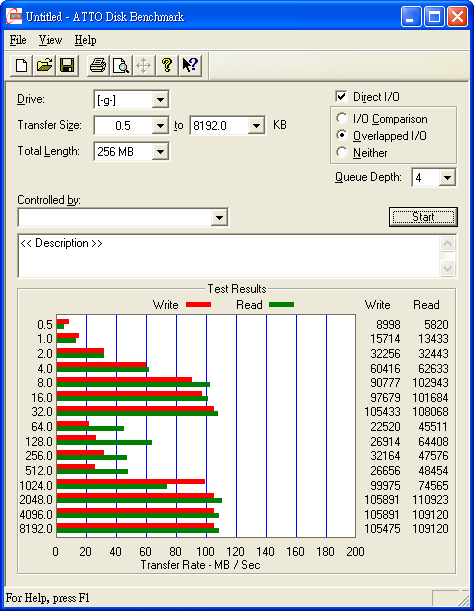Click read value 48454
The image size is (474, 611).
coord(433,471)
